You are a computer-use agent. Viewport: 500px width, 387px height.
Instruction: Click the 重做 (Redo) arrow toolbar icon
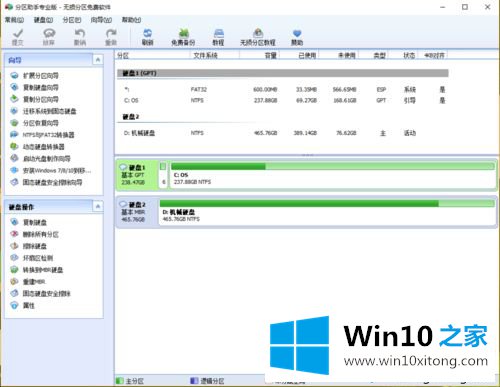(111, 37)
